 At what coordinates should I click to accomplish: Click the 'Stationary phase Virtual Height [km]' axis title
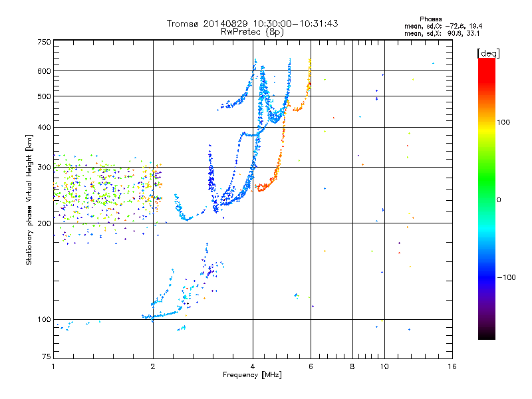[29, 199]
